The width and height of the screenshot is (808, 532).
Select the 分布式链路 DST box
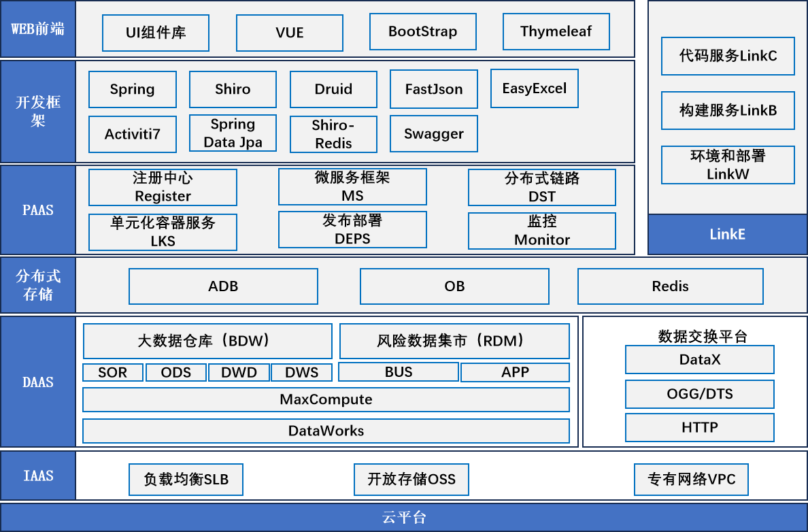click(x=542, y=187)
